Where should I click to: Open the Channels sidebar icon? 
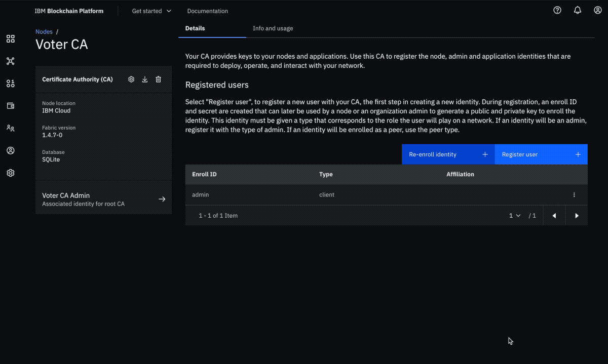[x=10, y=84]
